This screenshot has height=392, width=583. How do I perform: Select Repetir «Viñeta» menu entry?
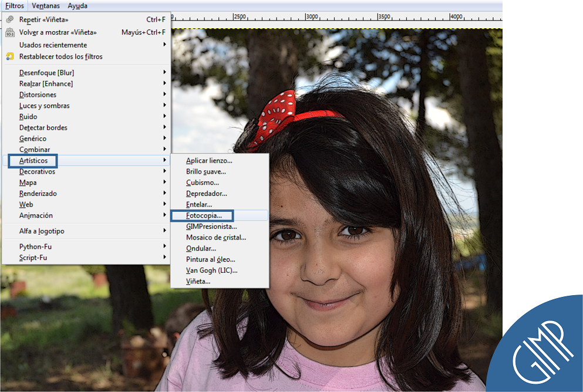86,19
